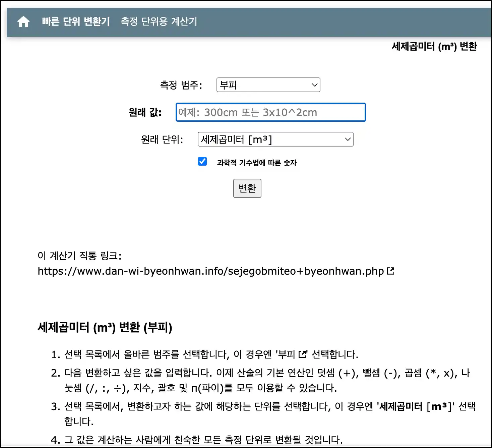
Task: Click the 측정 범주: label
Action: point(181,85)
